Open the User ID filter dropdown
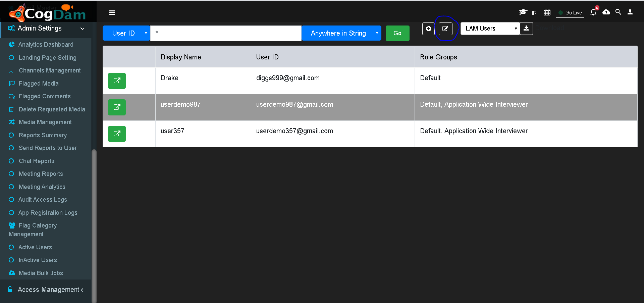The image size is (644, 303). tap(126, 33)
